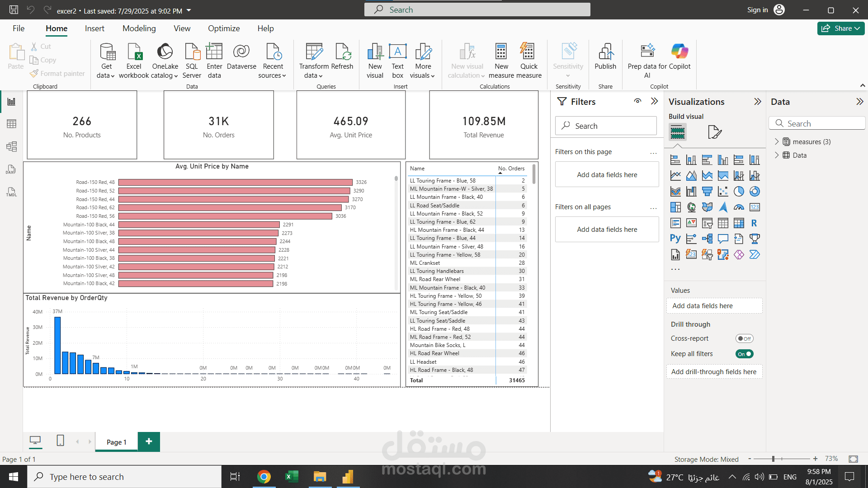Open the Quick measure tool
The width and height of the screenshot is (868, 488).
click(528, 60)
